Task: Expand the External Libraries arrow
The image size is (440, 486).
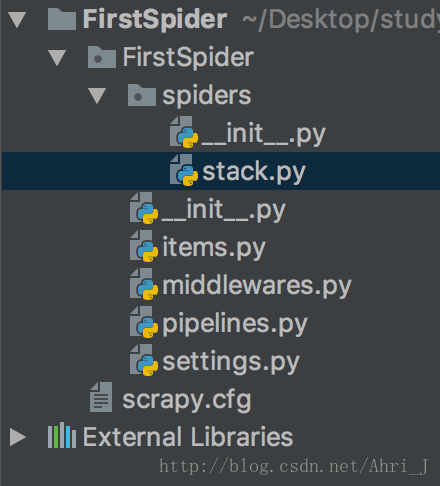Action: coord(18,437)
